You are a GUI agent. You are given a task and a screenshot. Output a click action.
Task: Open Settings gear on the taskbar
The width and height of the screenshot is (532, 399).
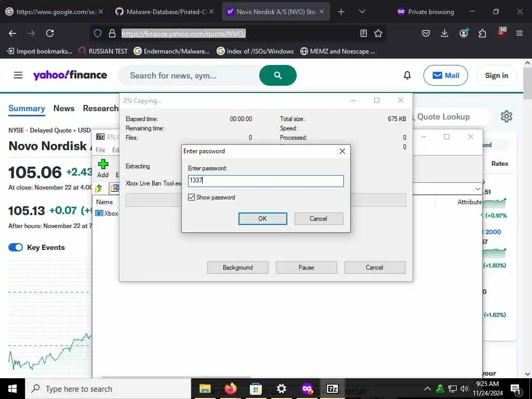tap(281, 389)
